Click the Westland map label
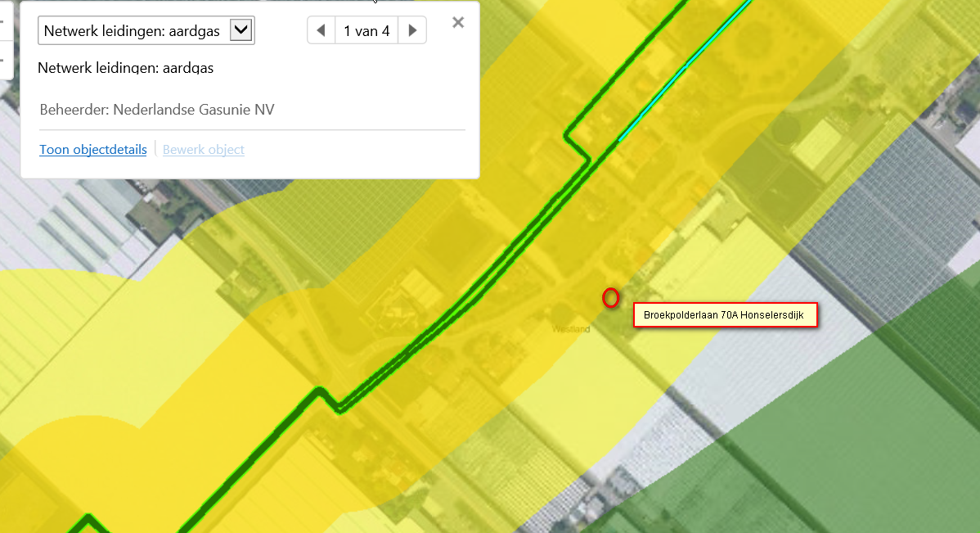This screenshot has width=980, height=533. coord(571,329)
